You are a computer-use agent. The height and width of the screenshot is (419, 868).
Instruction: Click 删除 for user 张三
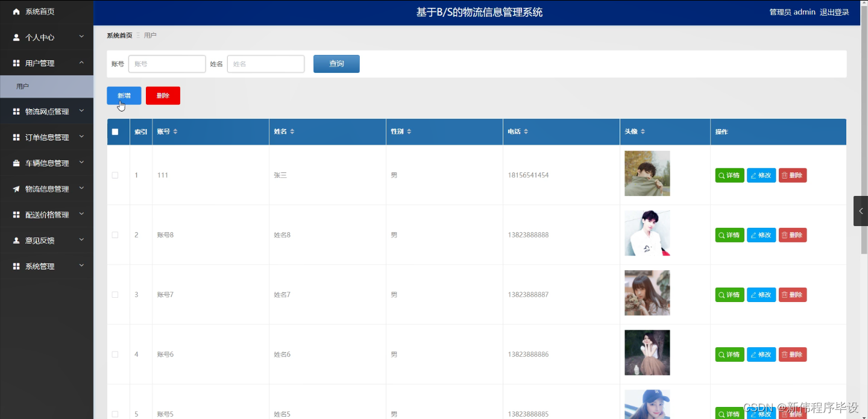tap(793, 175)
